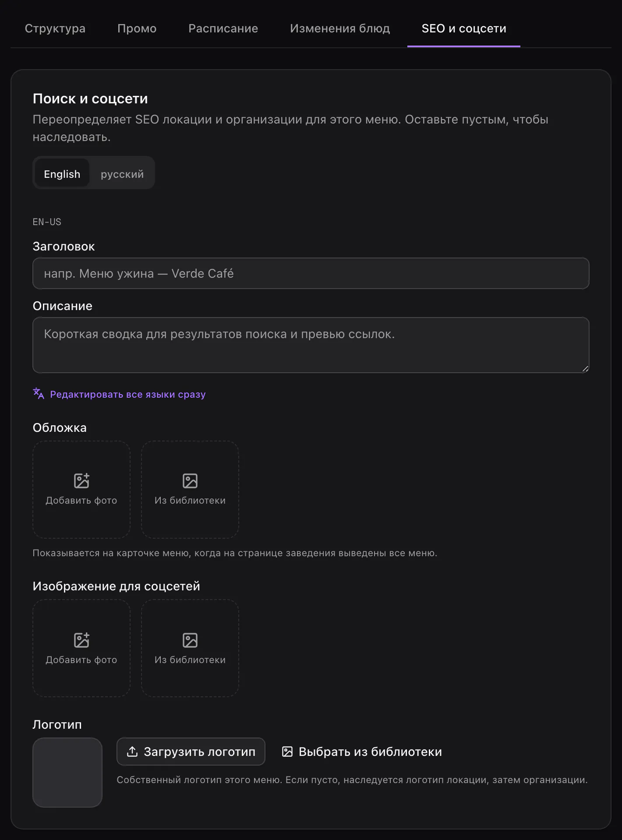This screenshot has width=622, height=840.
Task: Click the translate icon beside edit all languages
Action: tap(39, 394)
